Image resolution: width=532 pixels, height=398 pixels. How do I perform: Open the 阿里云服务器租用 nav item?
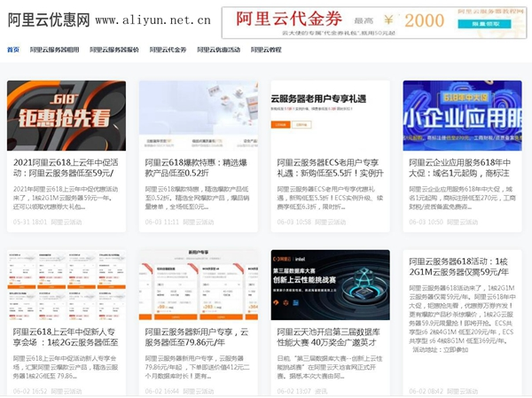(54, 50)
